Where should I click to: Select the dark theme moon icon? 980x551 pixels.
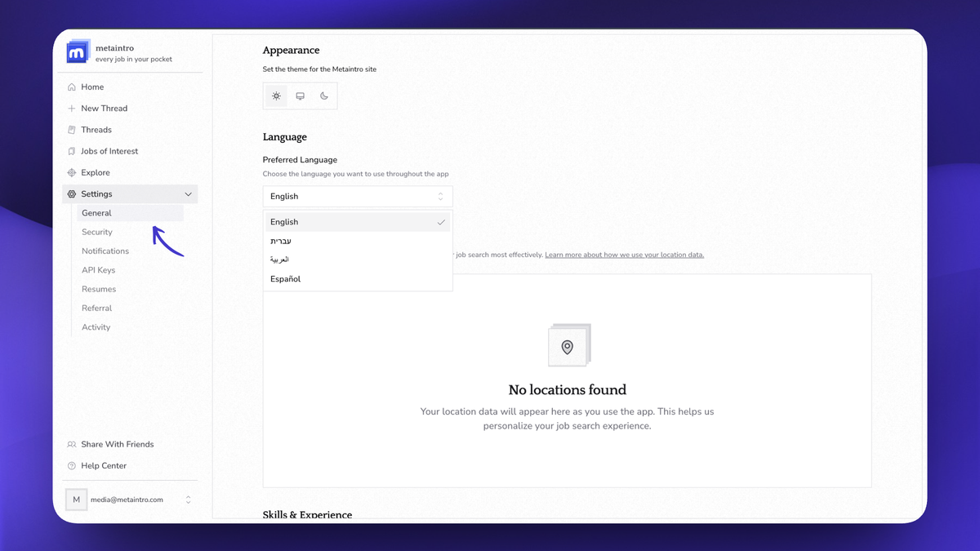[324, 96]
